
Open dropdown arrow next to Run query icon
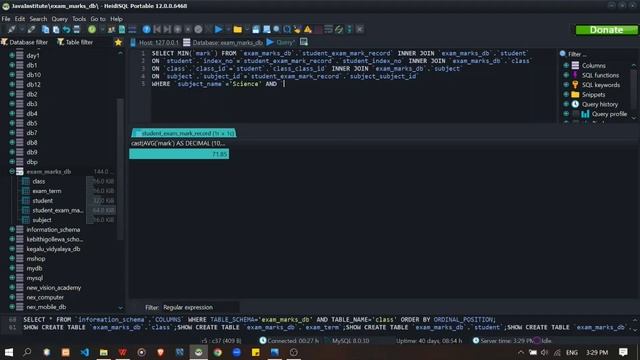[x=228, y=29]
